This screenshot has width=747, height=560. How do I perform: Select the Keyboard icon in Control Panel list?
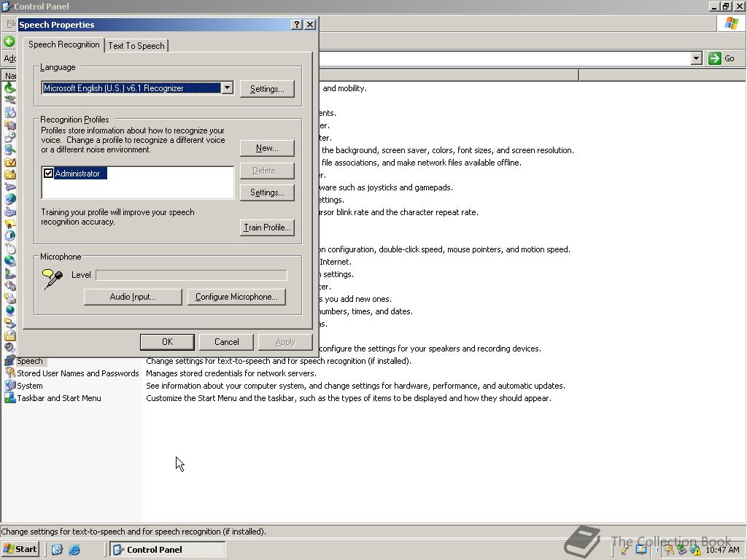click(x=9, y=212)
